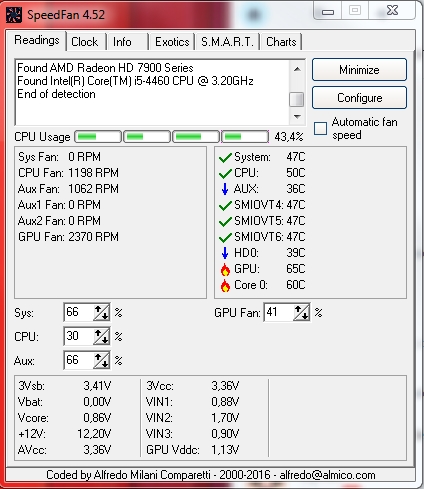424x489 pixels.
Task: Click the Sys speed spinner arrows
Action: click(x=101, y=313)
